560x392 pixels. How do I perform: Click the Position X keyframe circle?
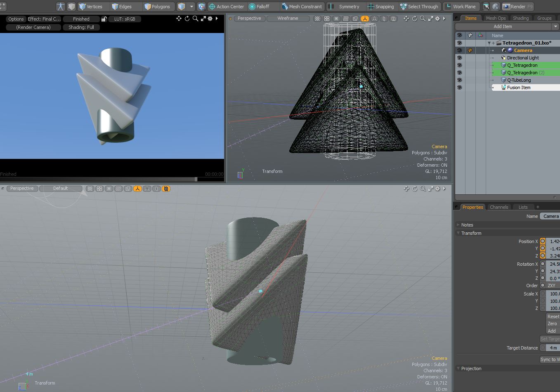coord(543,241)
